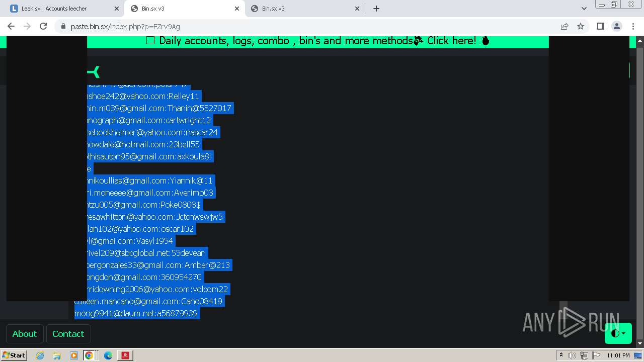Launch Internet Explorer from taskbar
644x362 pixels.
click(x=40, y=355)
